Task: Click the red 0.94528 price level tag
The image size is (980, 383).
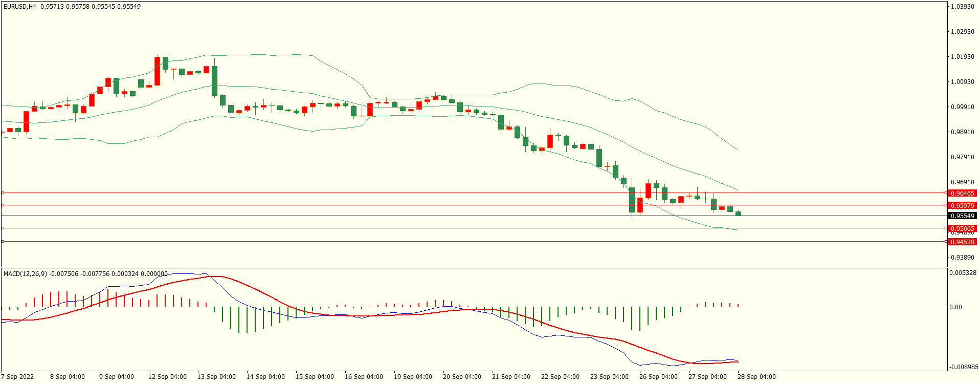Action: click(962, 242)
